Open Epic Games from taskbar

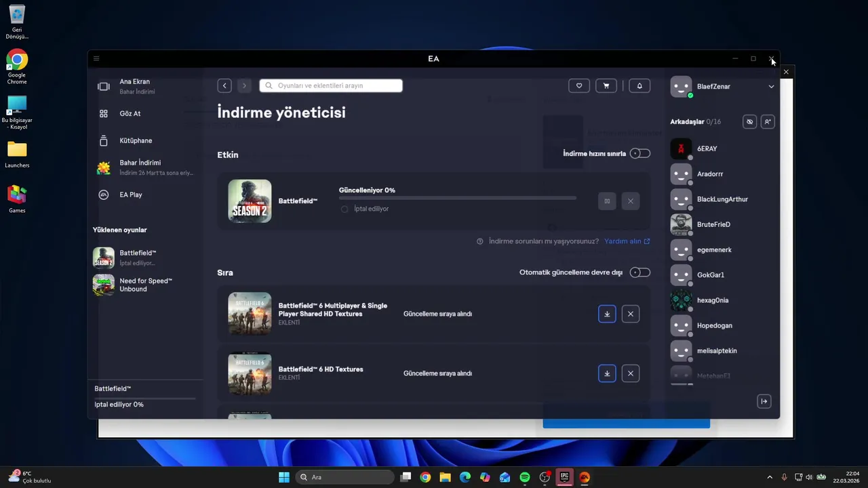pos(564,477)
